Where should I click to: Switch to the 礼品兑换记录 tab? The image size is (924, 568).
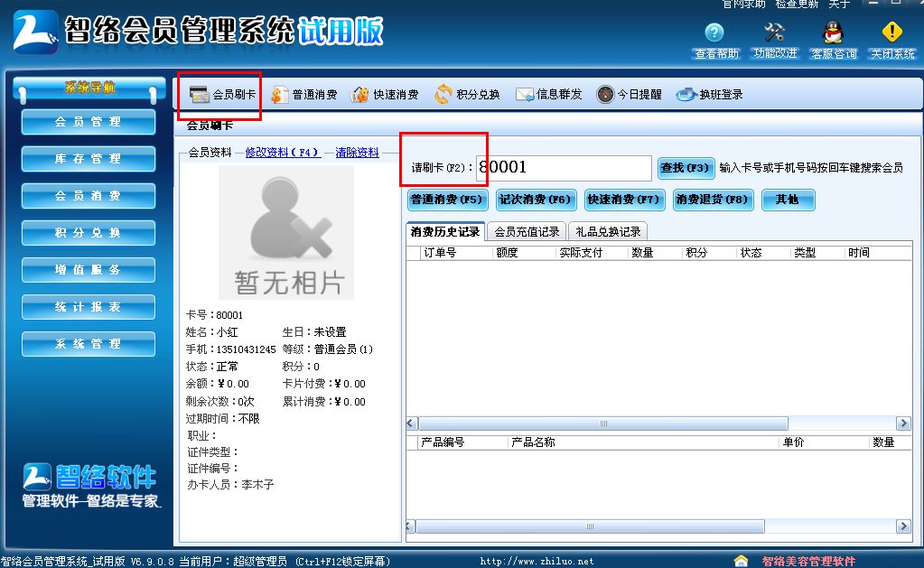(608, 232)
